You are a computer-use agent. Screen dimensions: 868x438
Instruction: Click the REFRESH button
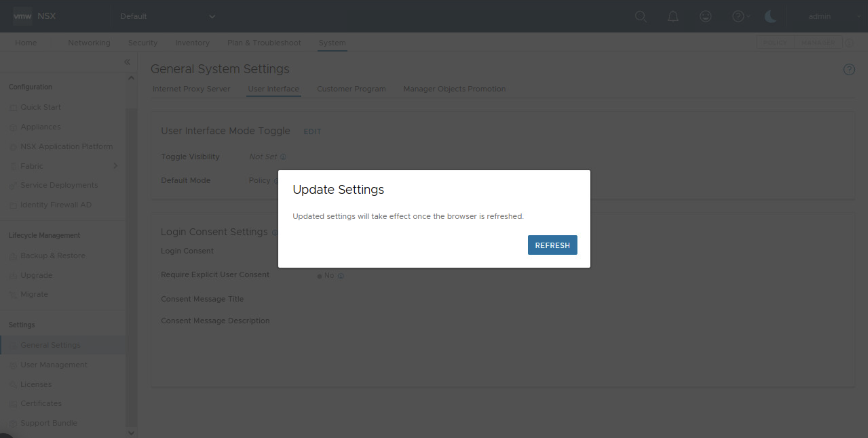tap(552, 245)
